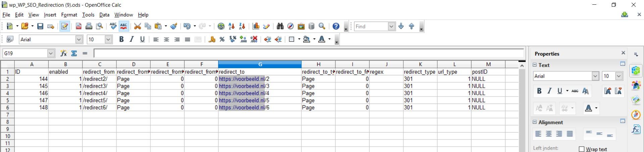
Task: Insert a chart using Chart icon
Action: pos(256,26)
